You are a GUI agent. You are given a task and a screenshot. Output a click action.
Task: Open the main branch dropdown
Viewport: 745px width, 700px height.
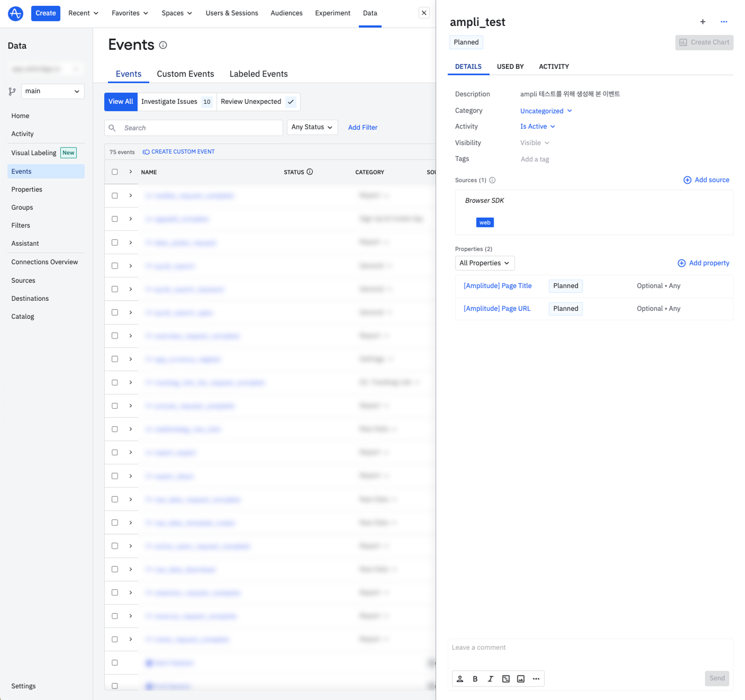pyautogui.click(x=53, y=91)
